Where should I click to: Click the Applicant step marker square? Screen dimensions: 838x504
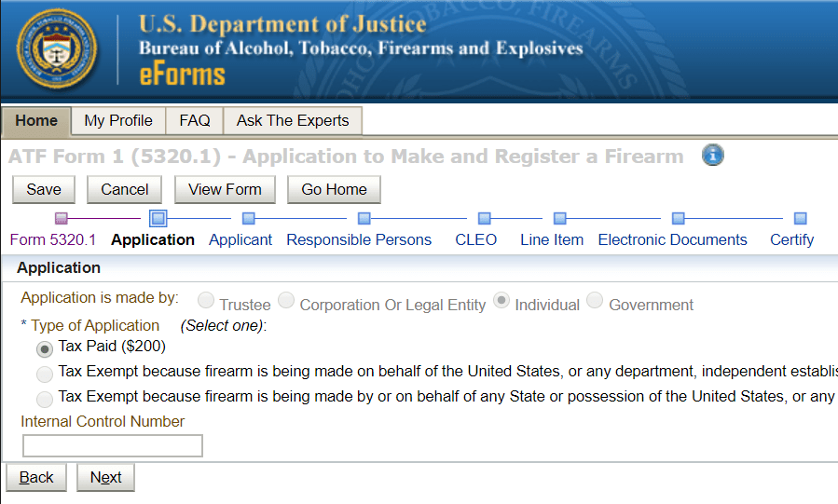coord(249,218)
